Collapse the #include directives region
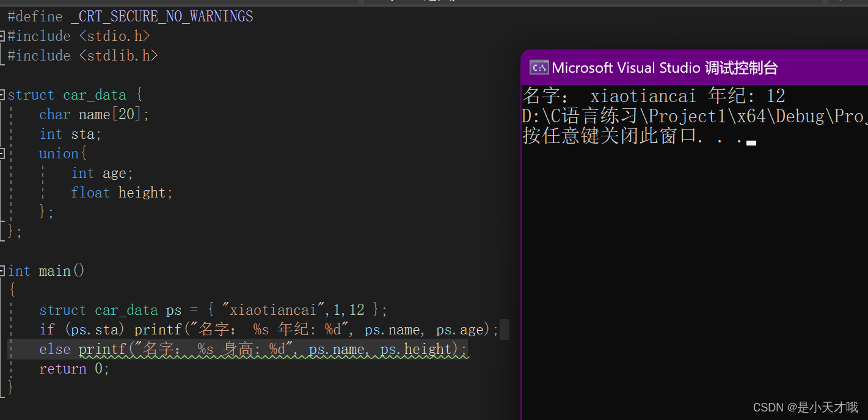The width and height of the screenshot is (868, 420). (x=3, y=36)
